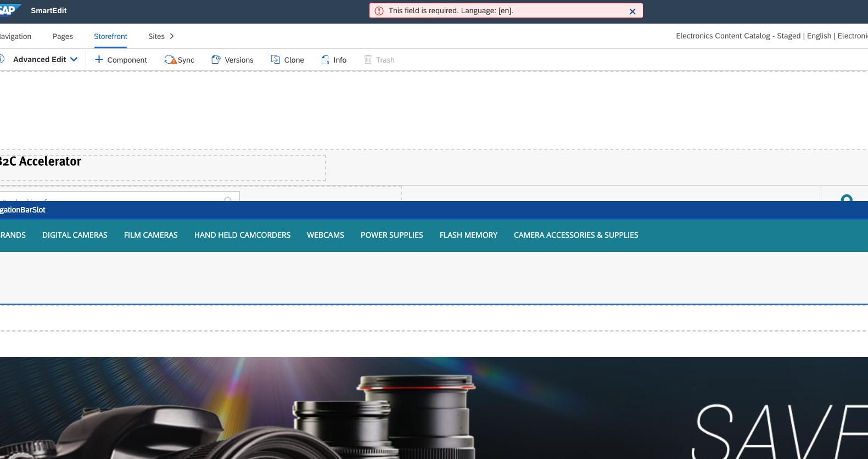
Task: Open the Navigation tab
Action: click(x=16, y=36)
